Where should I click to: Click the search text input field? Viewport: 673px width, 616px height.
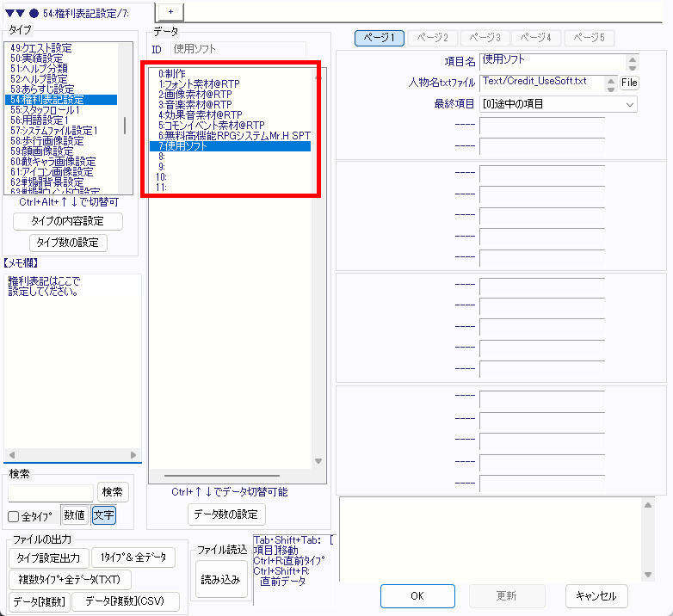click(x=51, y=492)
